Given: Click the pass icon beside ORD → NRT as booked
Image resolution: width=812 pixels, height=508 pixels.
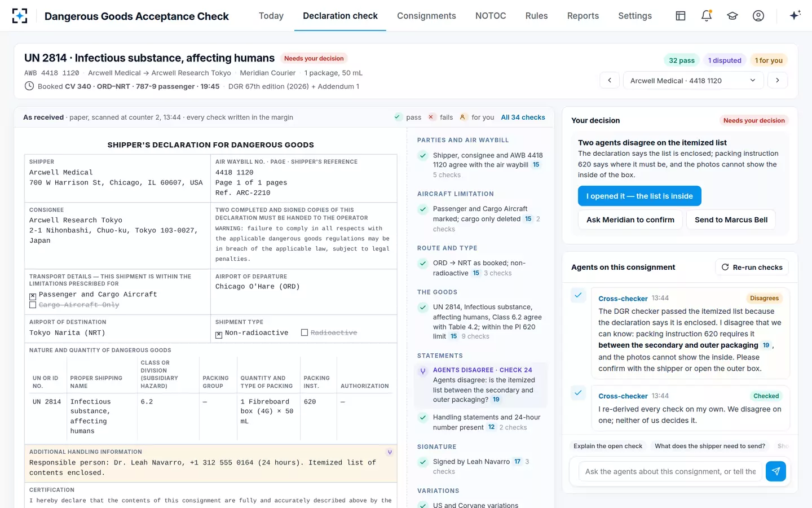Looking at the screenshot, I should click(x=422, y=264).
